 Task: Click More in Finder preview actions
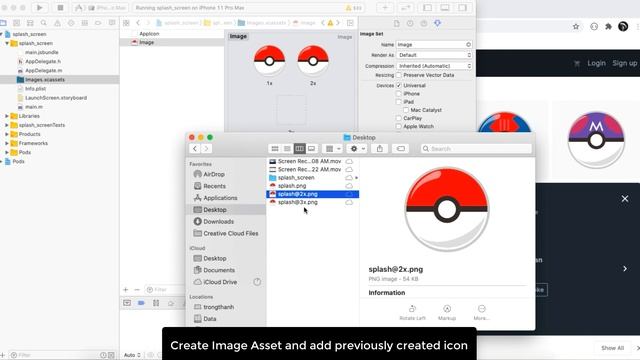tap(482, 312)
